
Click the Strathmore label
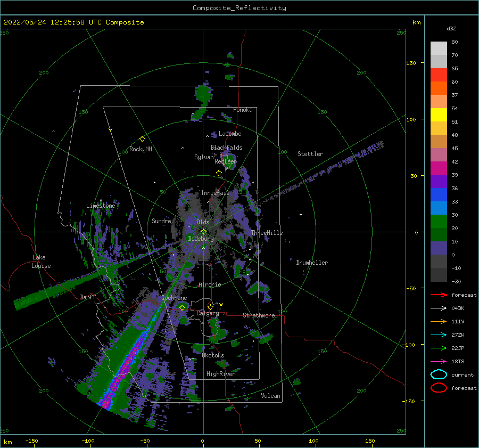point(259,315)
